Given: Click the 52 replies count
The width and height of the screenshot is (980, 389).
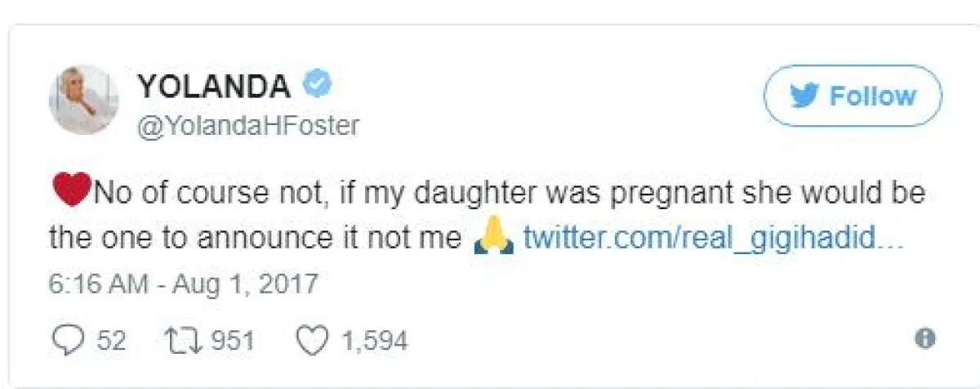Looking at the screenshot, I should 111,341.
